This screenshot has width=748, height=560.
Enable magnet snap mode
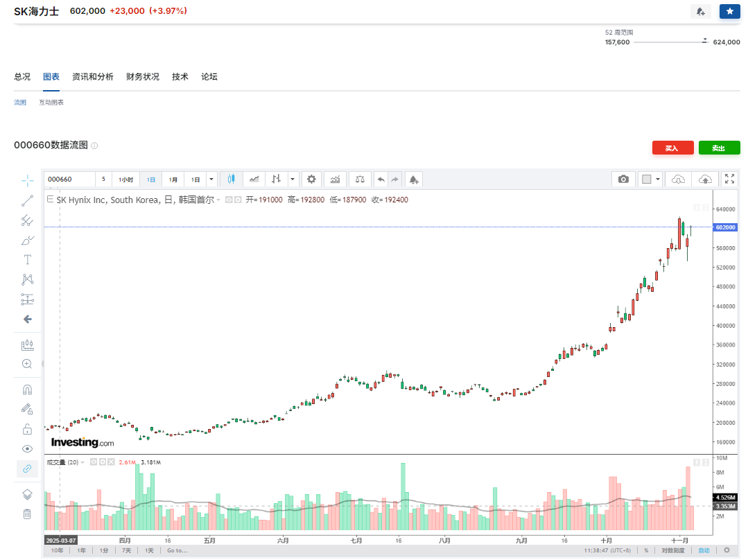28,389
